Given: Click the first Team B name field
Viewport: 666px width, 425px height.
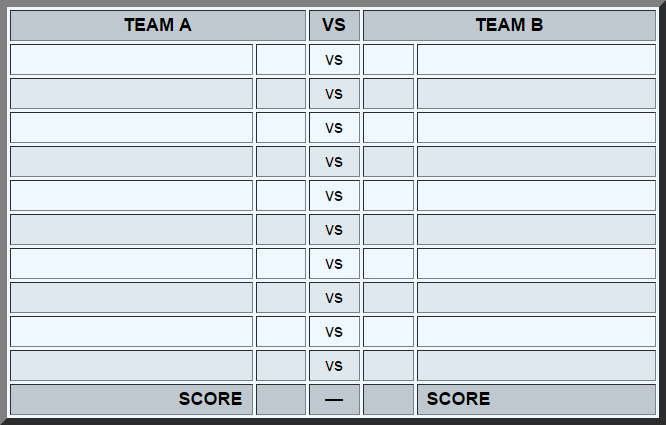Looking at the screenshot, I should pos(536,59).
